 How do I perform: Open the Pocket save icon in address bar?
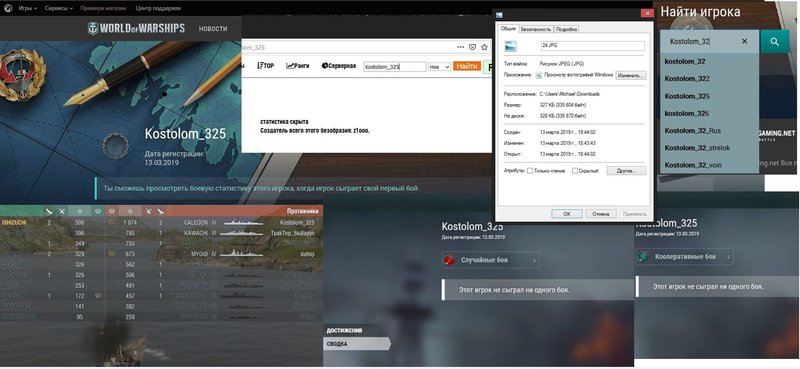coord(472,47)
